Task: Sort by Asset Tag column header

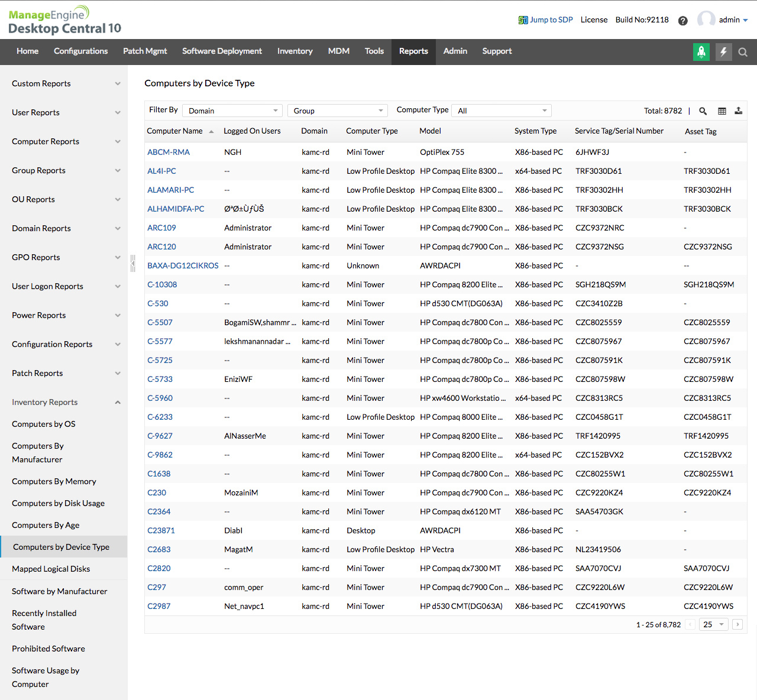Action: (x=701, y=131)
